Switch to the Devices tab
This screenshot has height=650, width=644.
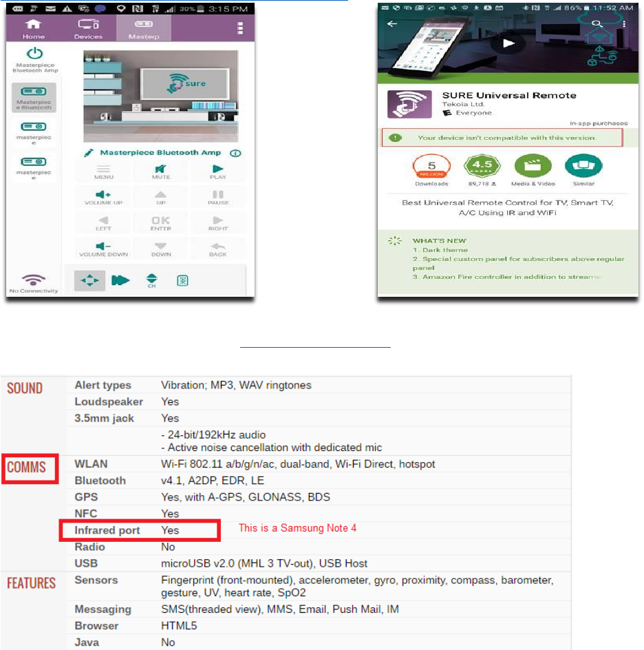tap(88, 29)
